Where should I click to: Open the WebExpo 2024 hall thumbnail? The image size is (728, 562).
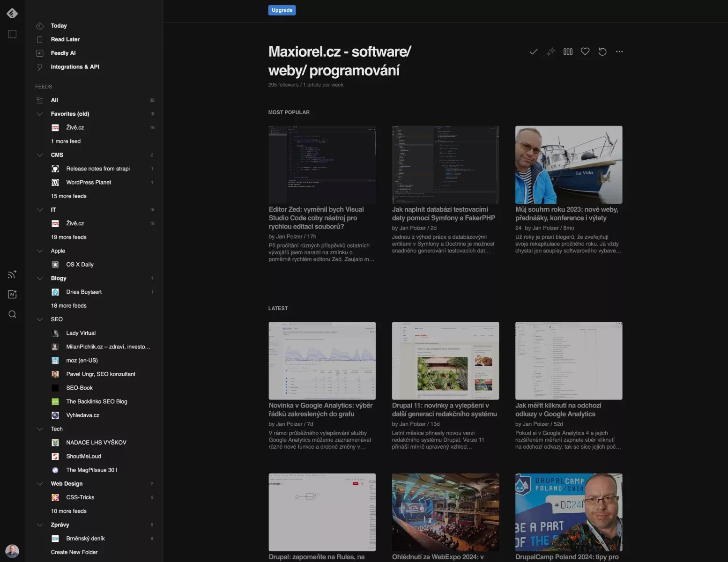445,512
